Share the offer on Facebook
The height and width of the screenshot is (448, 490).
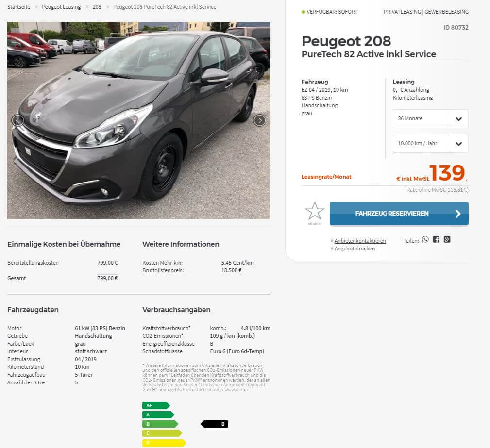[436, 239]
